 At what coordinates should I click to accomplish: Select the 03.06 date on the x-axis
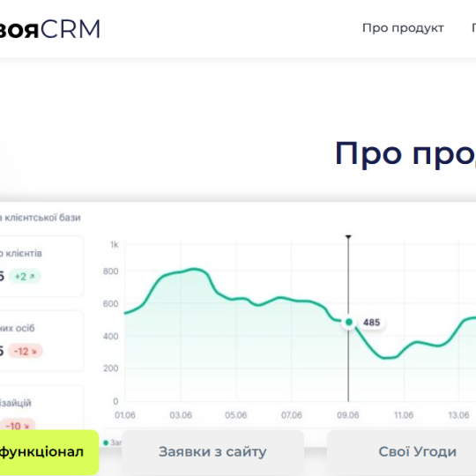point(181,415)
